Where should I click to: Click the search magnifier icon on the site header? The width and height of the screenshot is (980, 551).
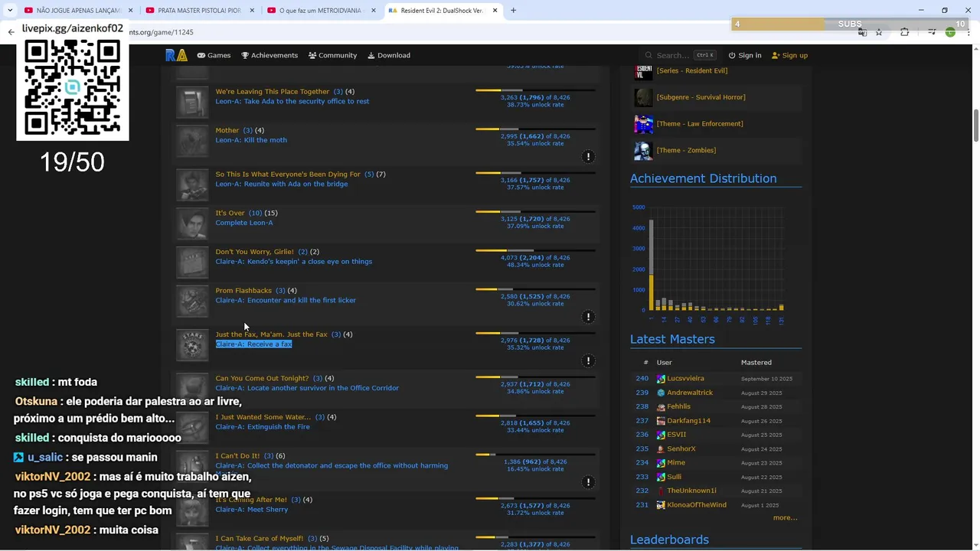(x=649, y=55)
